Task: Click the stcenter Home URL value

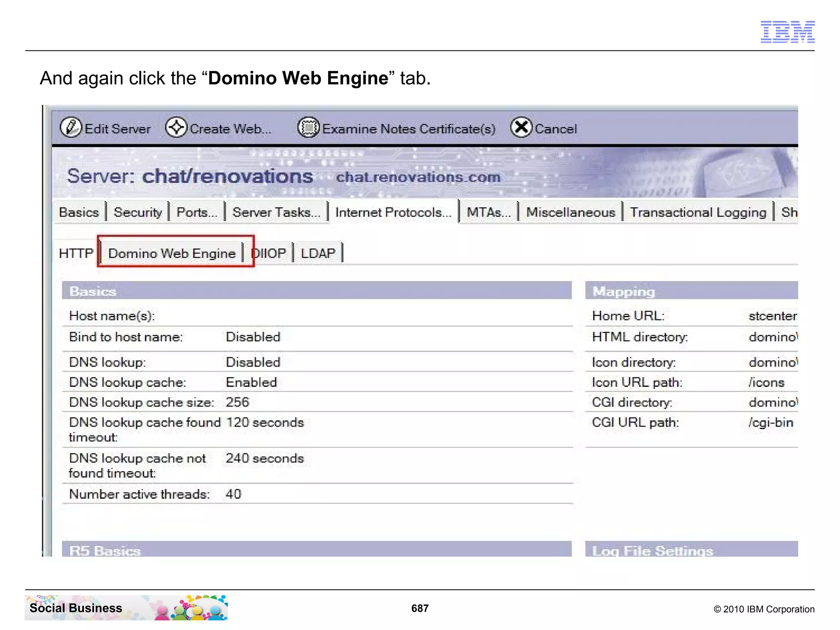Action: [x=773, y=316]
